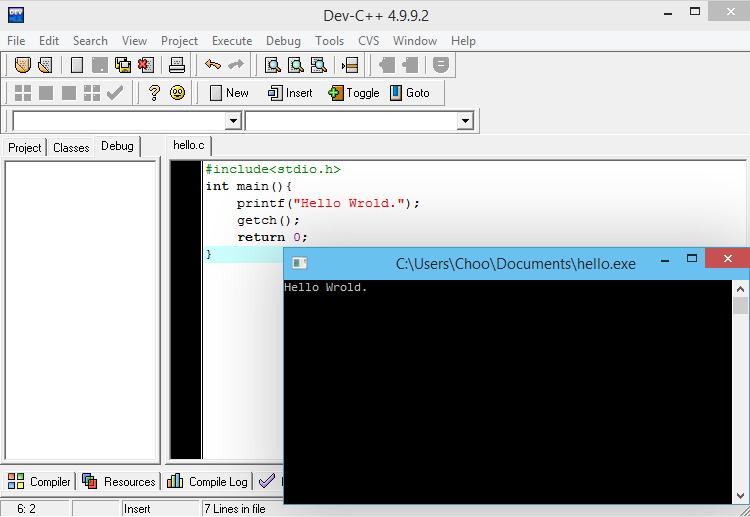
Task: Click the console scrollbar up arrow
Action: (740, 288)
